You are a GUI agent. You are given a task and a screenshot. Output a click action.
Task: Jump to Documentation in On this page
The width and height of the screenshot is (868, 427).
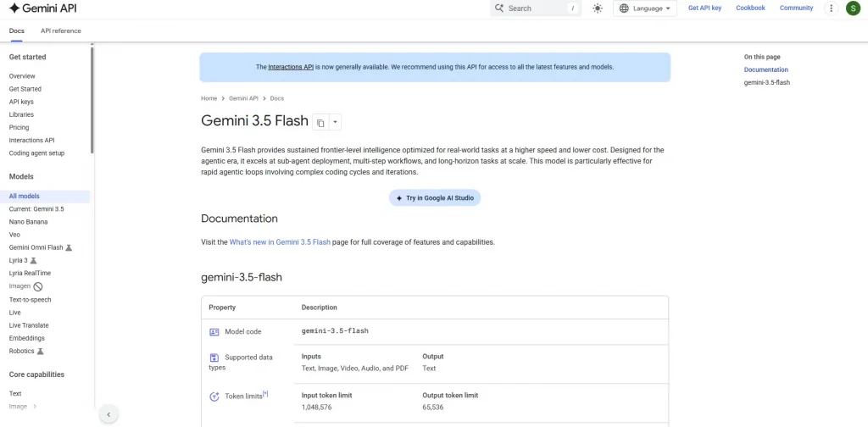coord(765,69)
